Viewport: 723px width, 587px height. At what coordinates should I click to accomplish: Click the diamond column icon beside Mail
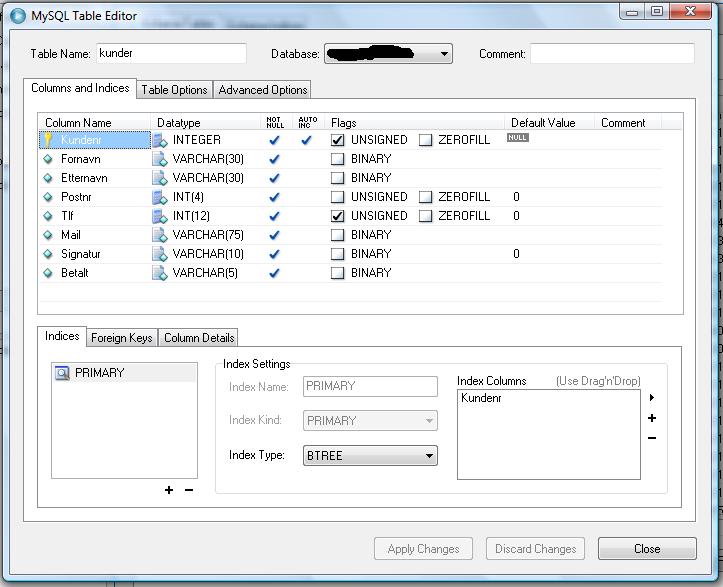tap(48, 235)
